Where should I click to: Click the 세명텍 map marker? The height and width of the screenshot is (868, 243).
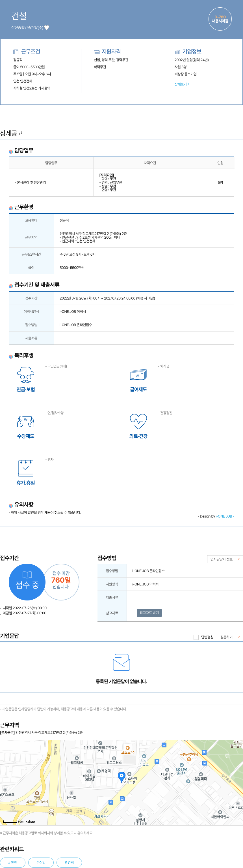99,771
